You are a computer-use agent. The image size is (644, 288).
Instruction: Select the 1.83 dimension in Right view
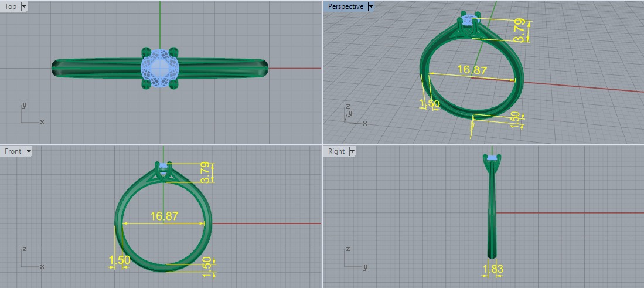coord(492,269)
